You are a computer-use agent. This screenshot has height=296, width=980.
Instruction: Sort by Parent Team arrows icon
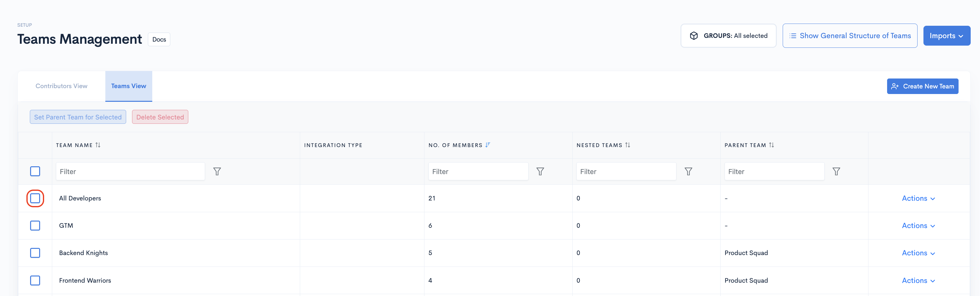pyautogui.click(x=772, y=145)
